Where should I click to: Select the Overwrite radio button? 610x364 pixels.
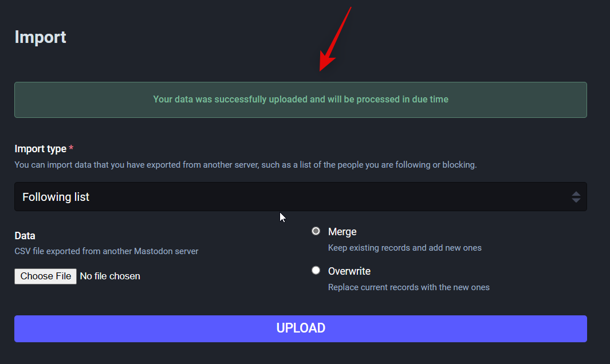tap(316, 270)
